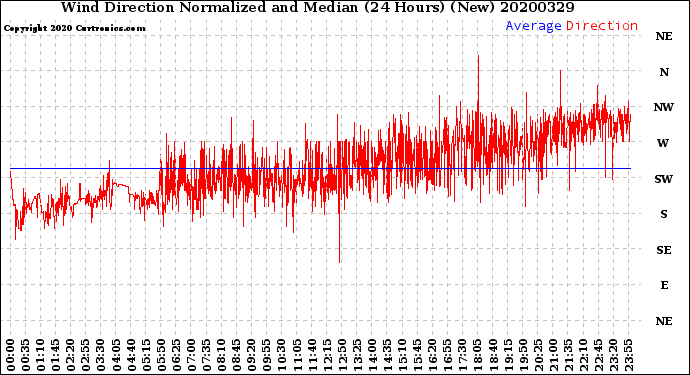Click the 'SW' direction axis label
The width and height of the screenshot is (690, 375).
664,179
